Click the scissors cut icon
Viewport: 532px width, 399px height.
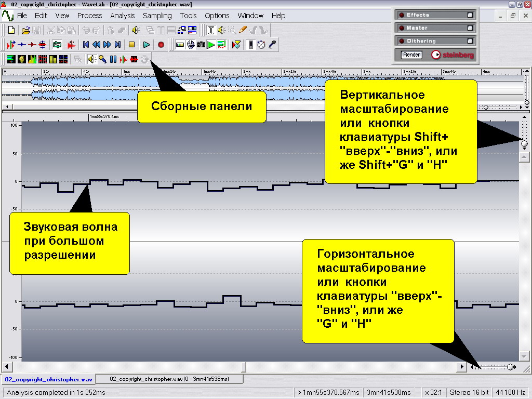pos(50,30)
